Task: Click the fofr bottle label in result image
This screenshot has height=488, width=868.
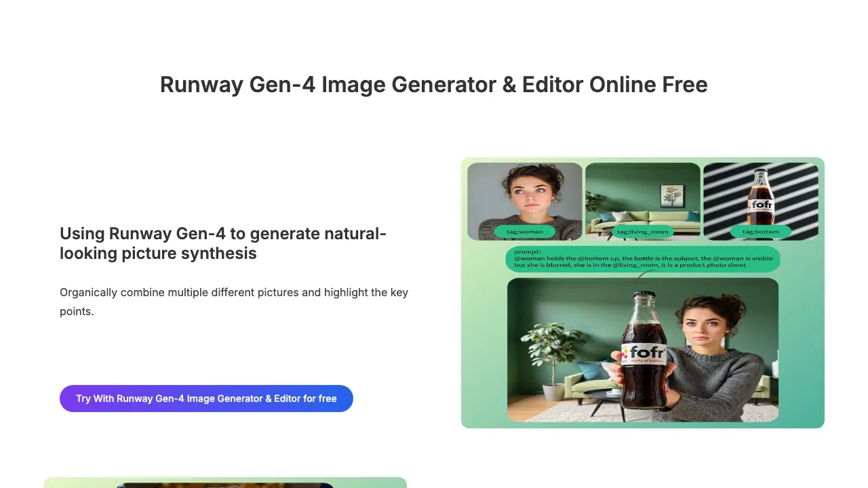Action: [x=643, y=355]
